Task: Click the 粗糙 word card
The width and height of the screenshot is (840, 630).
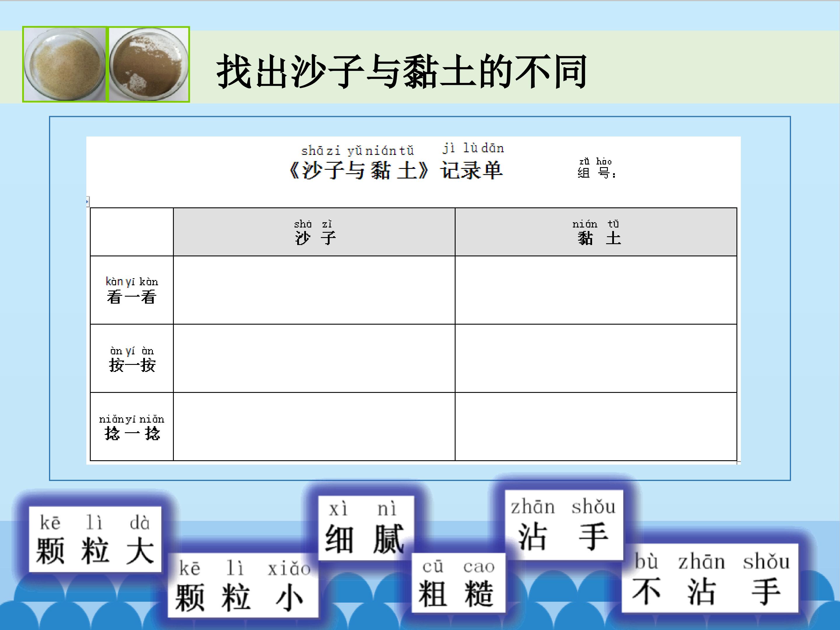Action: pyautogui.click(x=458, y=583)
